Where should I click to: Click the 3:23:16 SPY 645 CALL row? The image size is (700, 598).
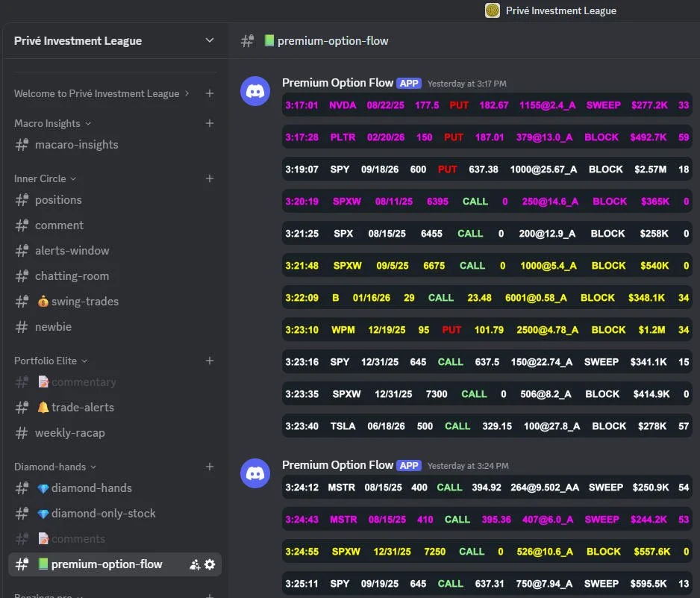click(487, 362)
